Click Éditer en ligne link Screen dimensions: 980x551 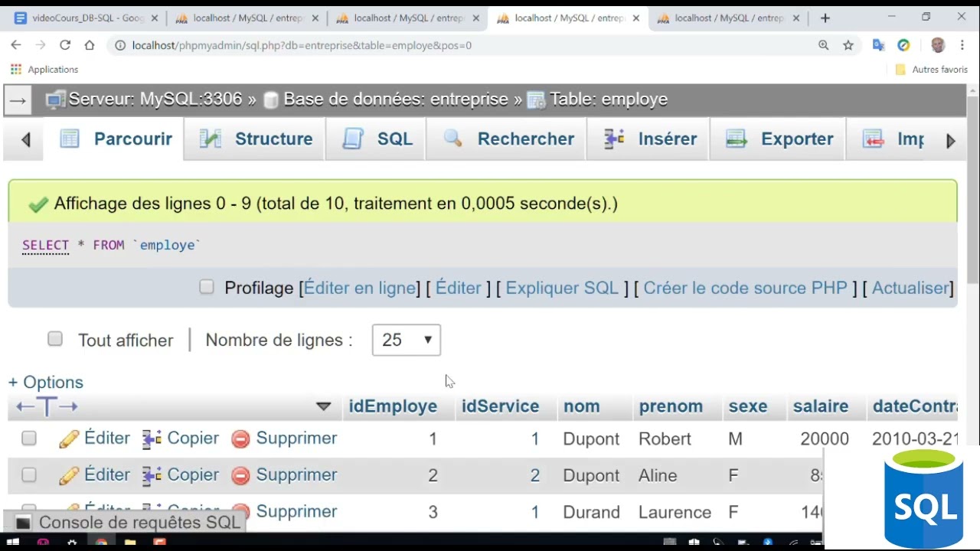[x=360, y=288]
